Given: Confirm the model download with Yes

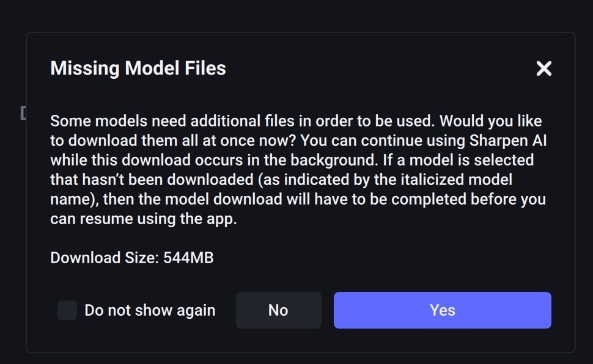Looking at the screenshot, I should (x=442, y=310).
